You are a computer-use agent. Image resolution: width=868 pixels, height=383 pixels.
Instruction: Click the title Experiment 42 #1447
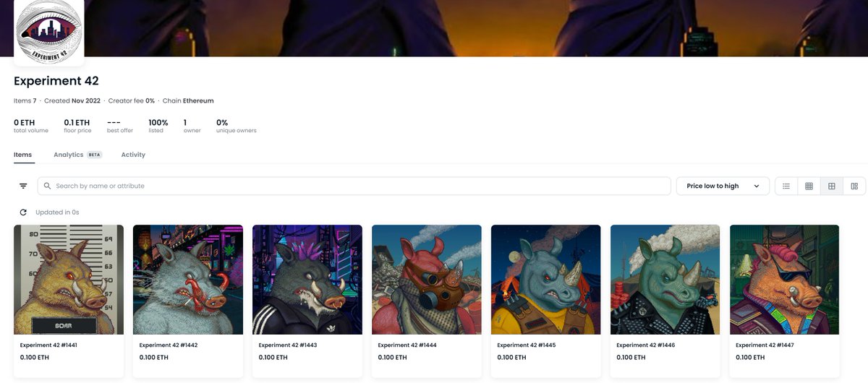[x=765, y=345]
